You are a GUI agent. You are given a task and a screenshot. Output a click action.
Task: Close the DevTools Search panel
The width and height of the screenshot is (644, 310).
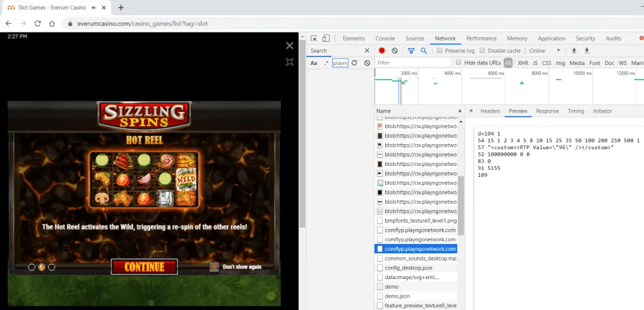(x=367, y=50)
